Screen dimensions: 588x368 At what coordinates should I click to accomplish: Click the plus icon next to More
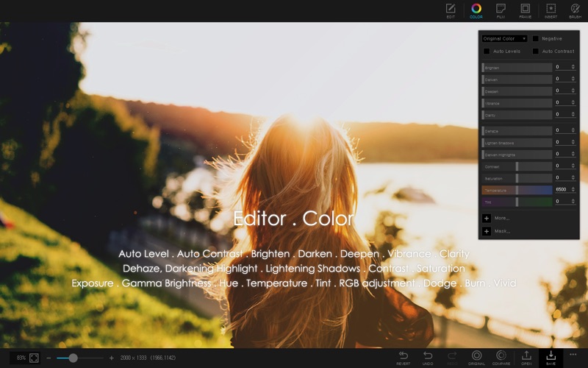487,218
